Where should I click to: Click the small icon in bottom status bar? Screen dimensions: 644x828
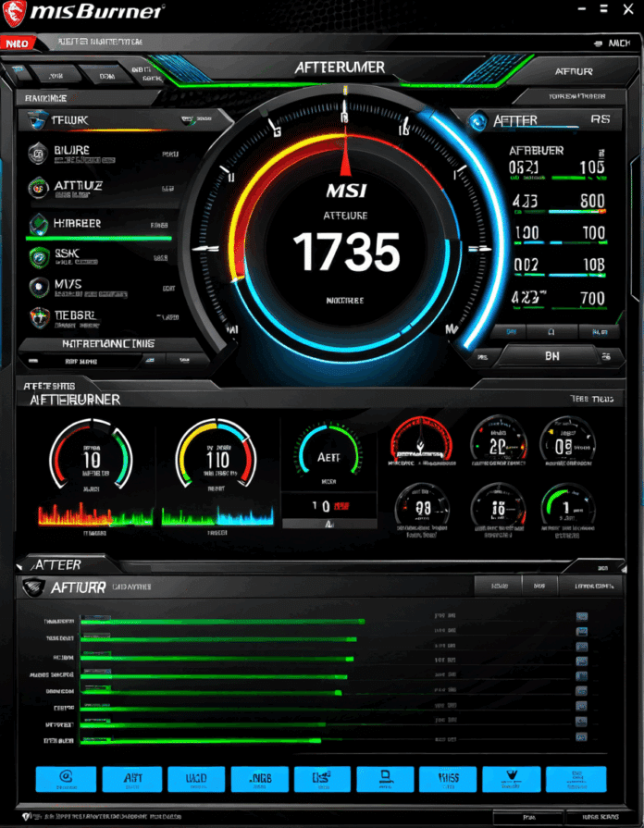pyautogui.click(x=27, y=816)
